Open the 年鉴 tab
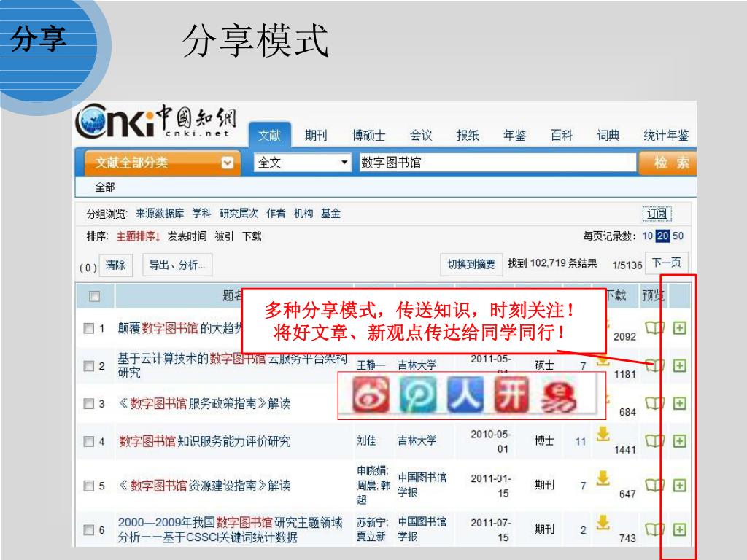This screenshot has width=747, height=560. (514, 136)
